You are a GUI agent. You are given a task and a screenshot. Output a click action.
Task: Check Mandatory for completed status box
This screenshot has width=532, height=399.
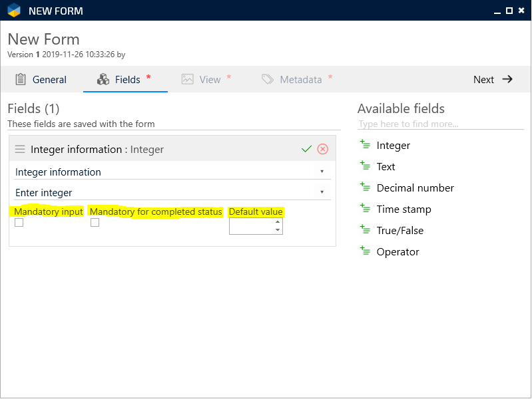coord(95,223)
